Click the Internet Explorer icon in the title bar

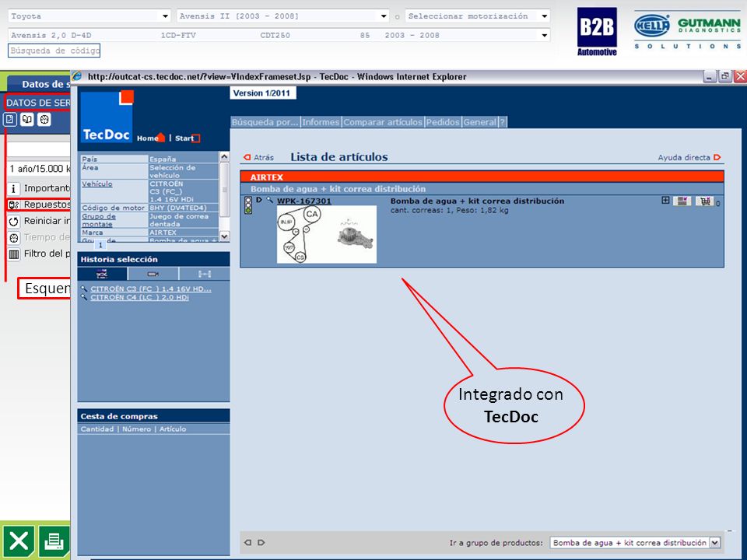click(77, 76)
